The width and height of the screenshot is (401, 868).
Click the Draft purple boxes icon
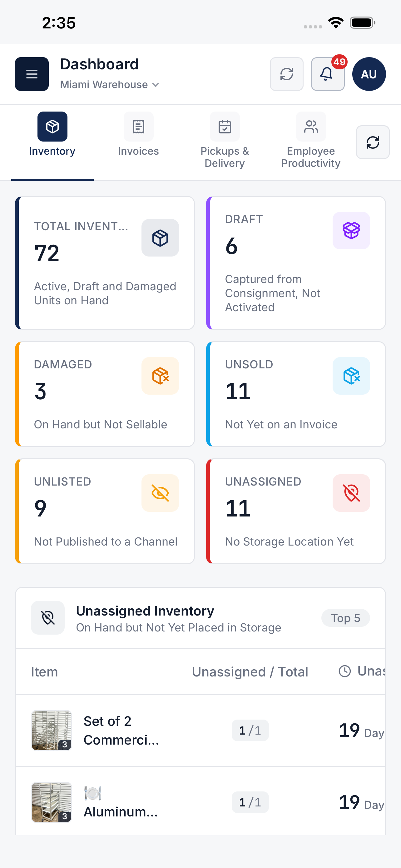pyautogui.click(x=351, y=231)
